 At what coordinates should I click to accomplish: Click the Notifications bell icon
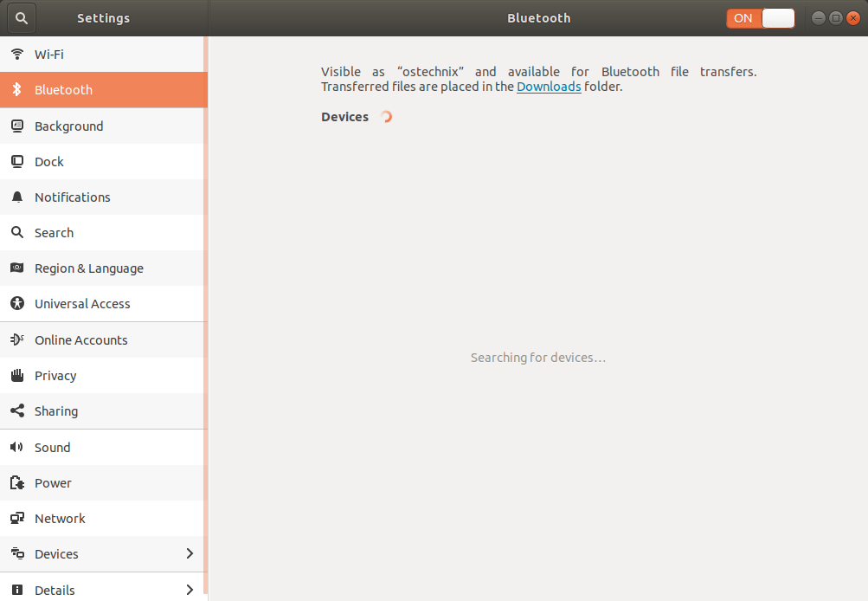[16, 197]
